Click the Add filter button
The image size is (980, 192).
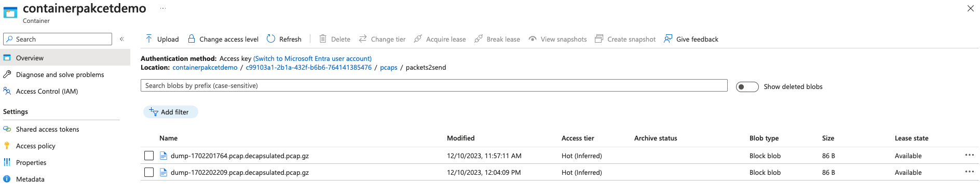(x=170, y=112)
